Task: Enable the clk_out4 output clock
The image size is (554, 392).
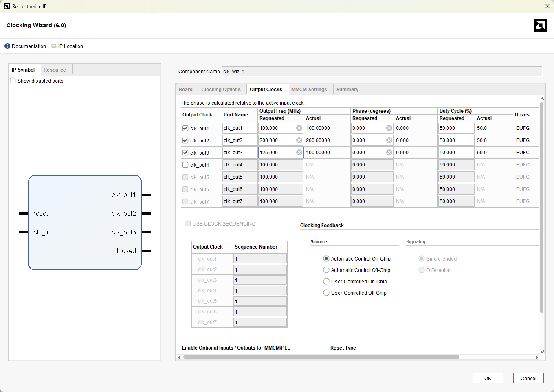Action: (185, 165)
